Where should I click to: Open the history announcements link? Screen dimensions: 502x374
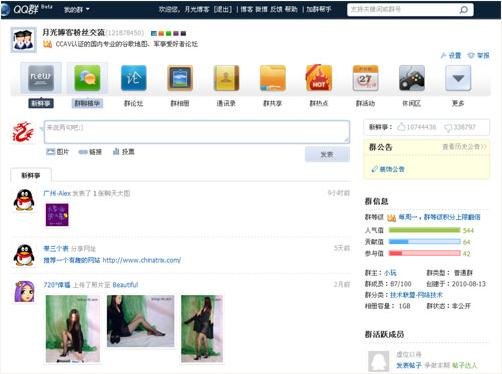[464, 147]
